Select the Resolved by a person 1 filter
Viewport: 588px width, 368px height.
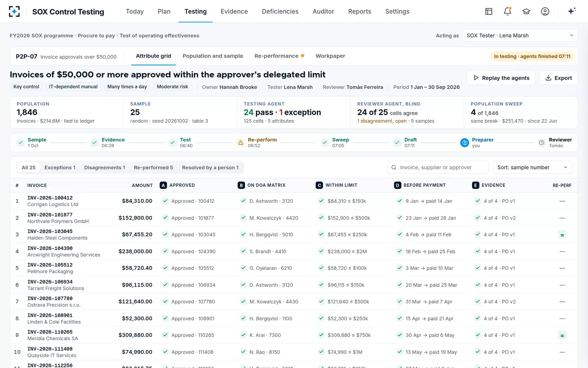click(210, 168)
